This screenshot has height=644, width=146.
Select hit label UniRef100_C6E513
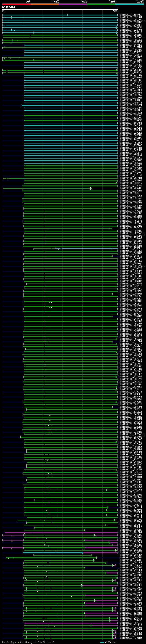click(131, 364)
